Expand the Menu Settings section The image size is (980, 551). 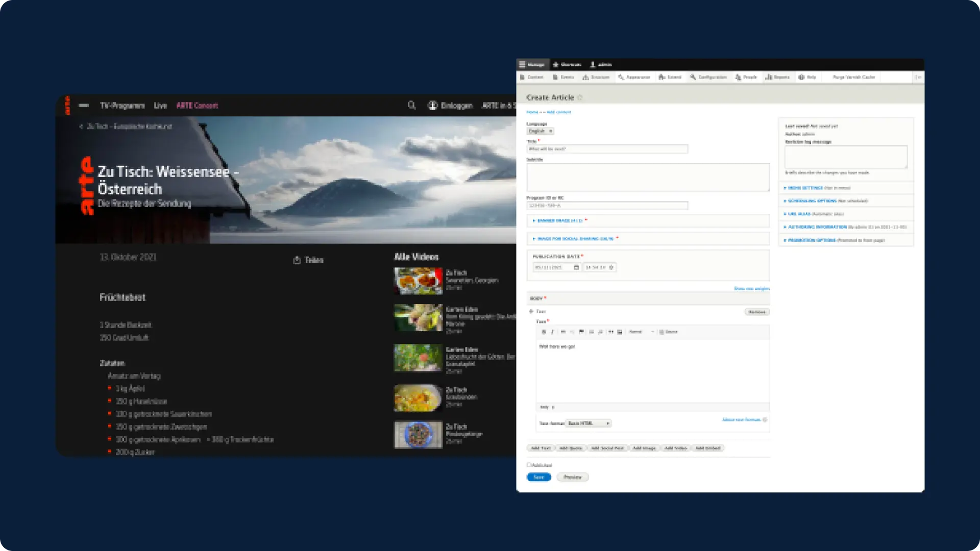pos(846,188)
